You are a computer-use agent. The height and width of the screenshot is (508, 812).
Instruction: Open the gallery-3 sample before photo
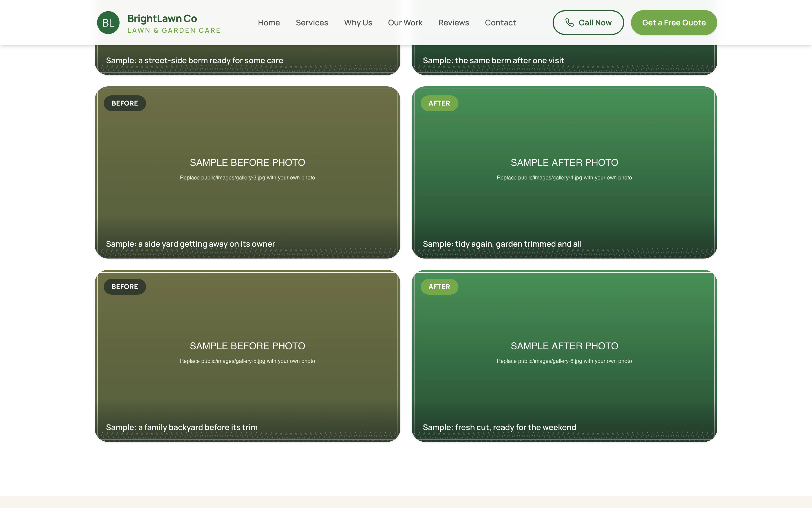(247, 172)
